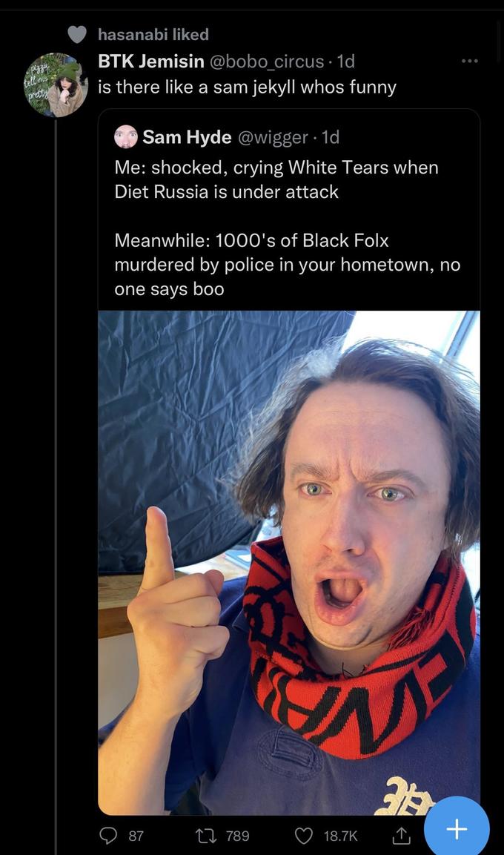Tap the 18.7K like count

tap(340, 836)
